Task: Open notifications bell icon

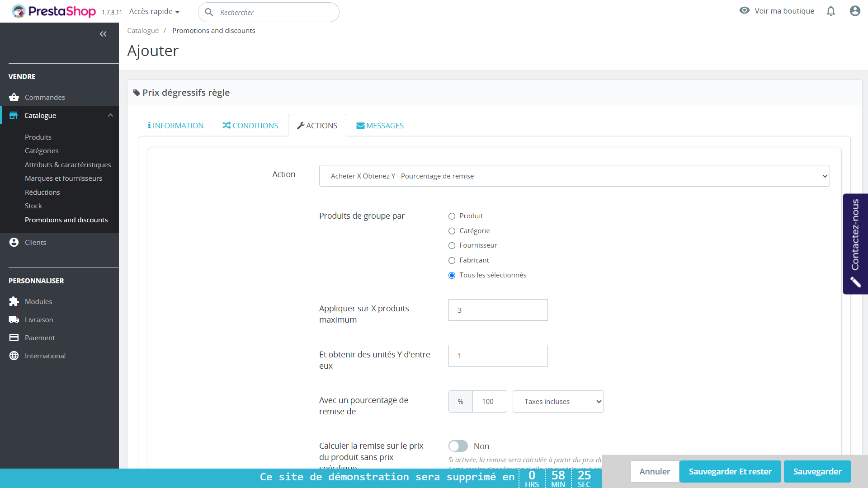Action: [830, 11]
